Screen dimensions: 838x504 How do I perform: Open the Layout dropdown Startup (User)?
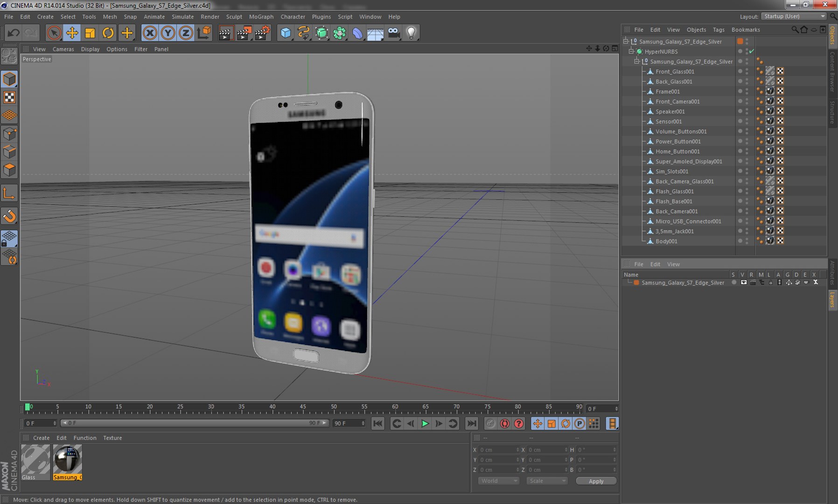(x=794, y=16)
